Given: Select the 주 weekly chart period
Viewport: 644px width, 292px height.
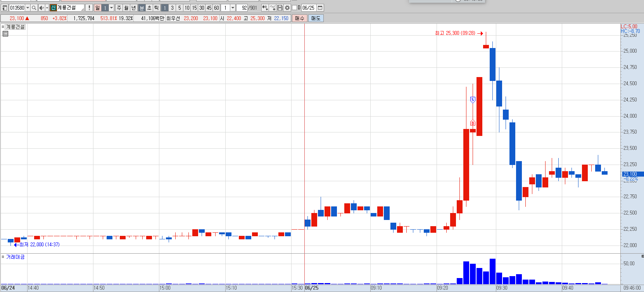Looking at the screenshot, I should coord(119,8).
